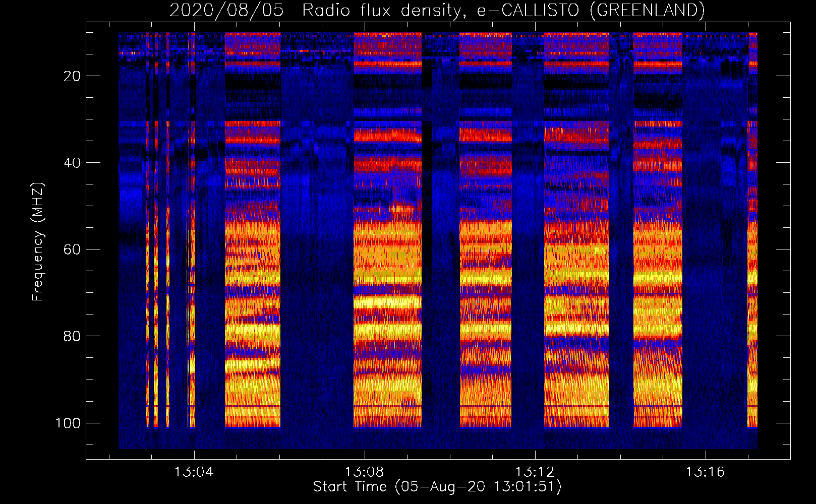Click the 100 MHz frequency tick label

(68, 423)
